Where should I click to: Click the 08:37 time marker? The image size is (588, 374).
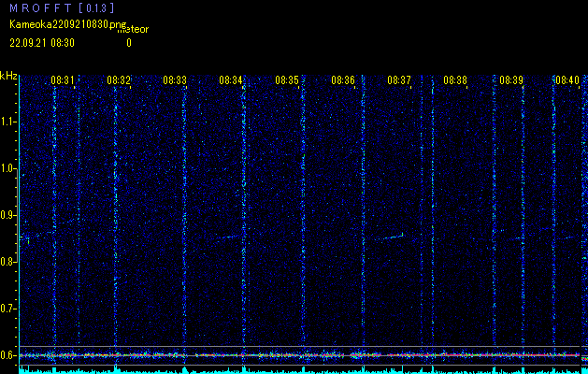pos(399,80)
